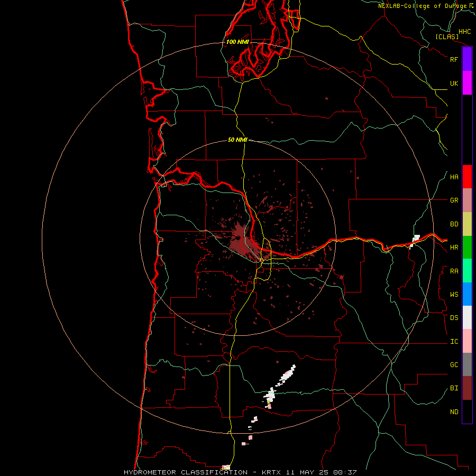The image size is (476, 476).
Task: Click the 00:37 timestamp
Action: 345,472
